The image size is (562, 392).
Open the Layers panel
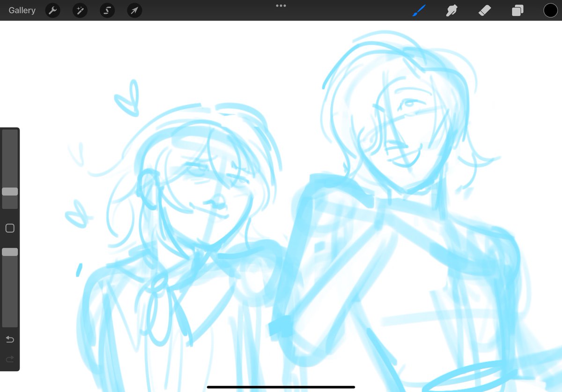(518, 10)
